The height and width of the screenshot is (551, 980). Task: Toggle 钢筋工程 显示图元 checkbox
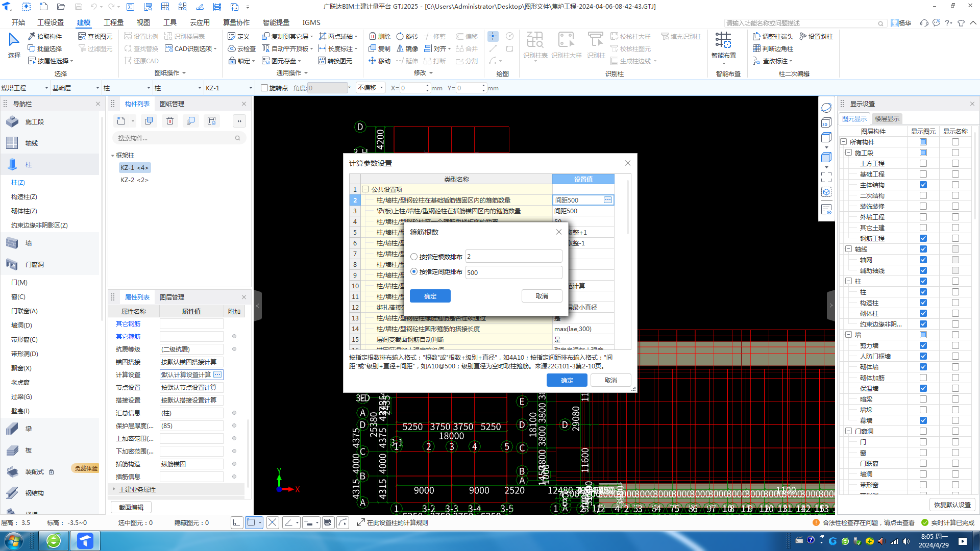tap(923, 238)
